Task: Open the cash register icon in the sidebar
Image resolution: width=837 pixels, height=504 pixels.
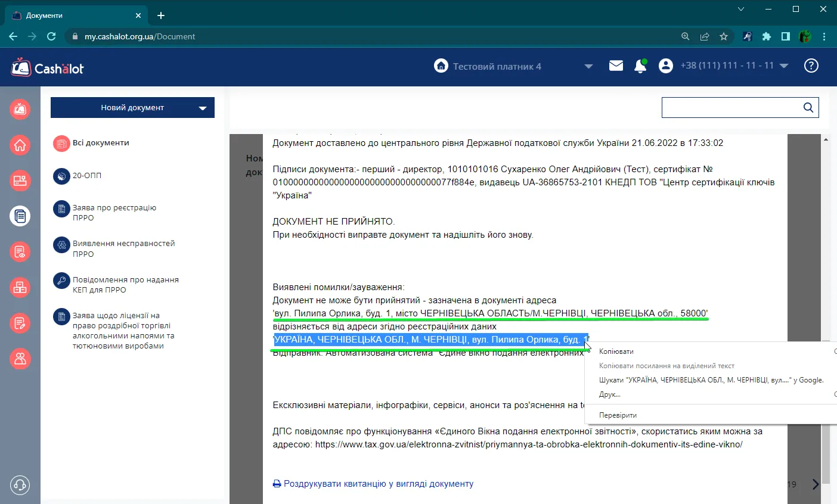Action: point(20,109)
